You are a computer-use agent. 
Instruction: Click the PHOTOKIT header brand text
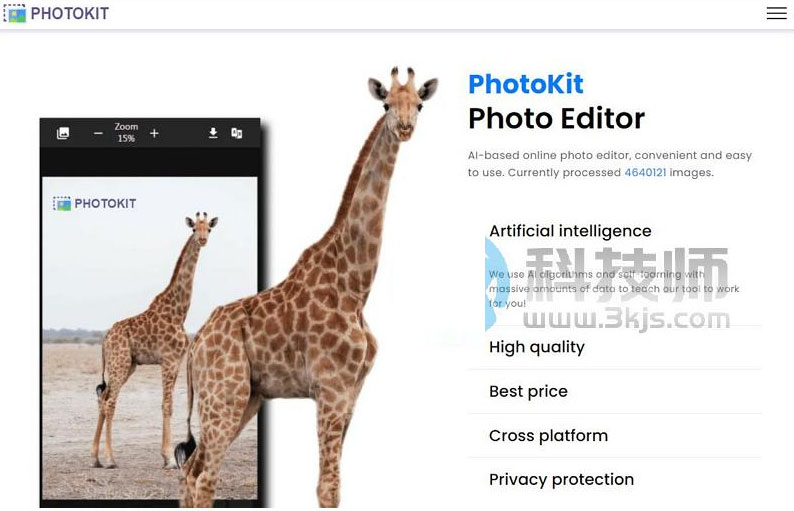[x=69, y=14]
